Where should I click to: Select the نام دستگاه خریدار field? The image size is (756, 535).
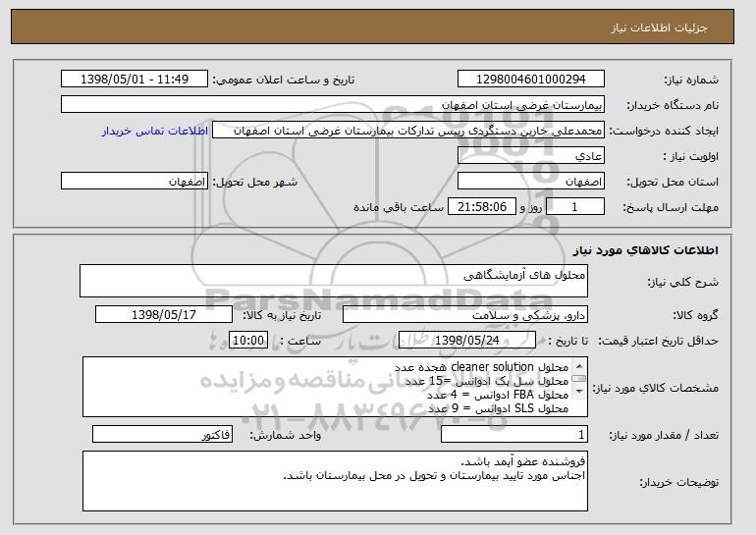point(333,105)
